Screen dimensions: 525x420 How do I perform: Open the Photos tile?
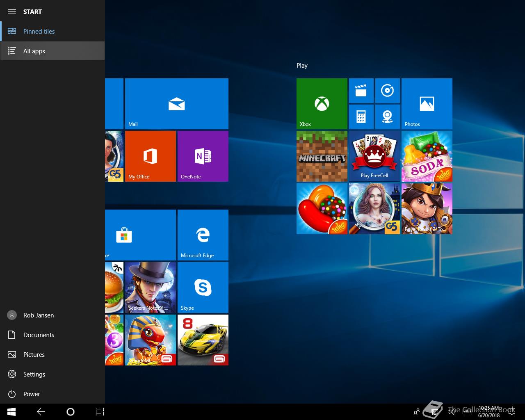click(427, 104)
